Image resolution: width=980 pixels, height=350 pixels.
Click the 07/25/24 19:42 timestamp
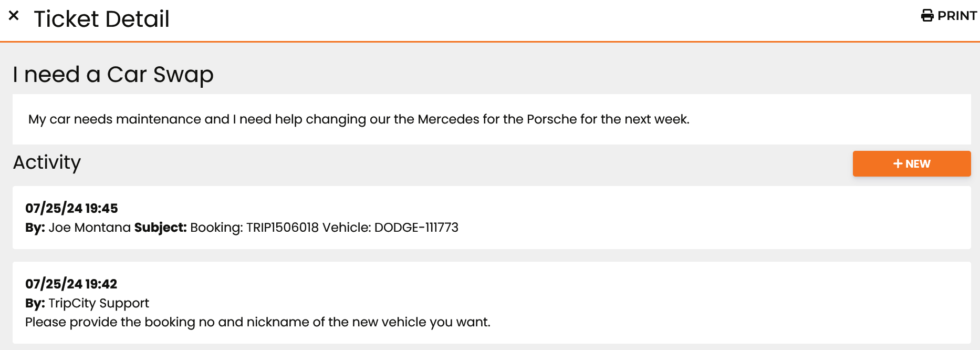[71, 284]
